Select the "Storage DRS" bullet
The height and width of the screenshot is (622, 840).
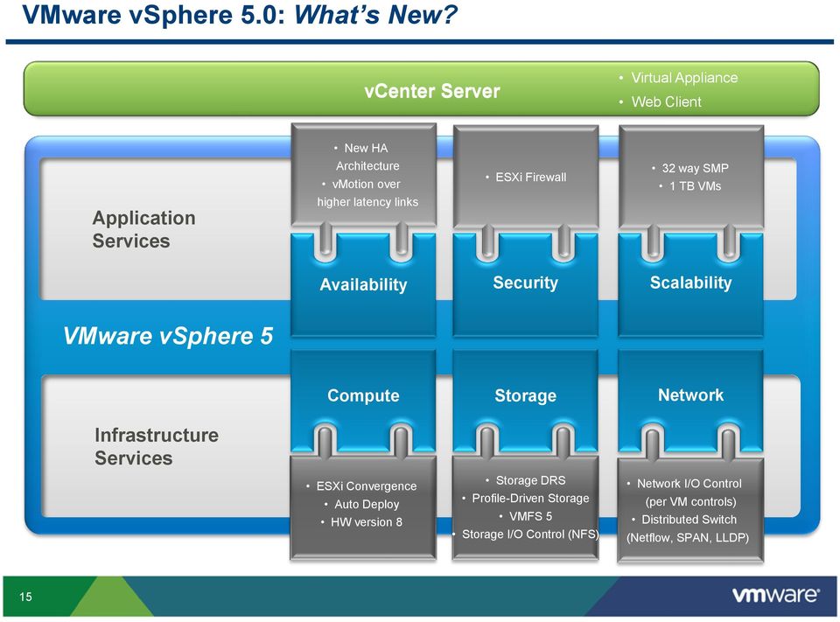[x=530, y=480]
